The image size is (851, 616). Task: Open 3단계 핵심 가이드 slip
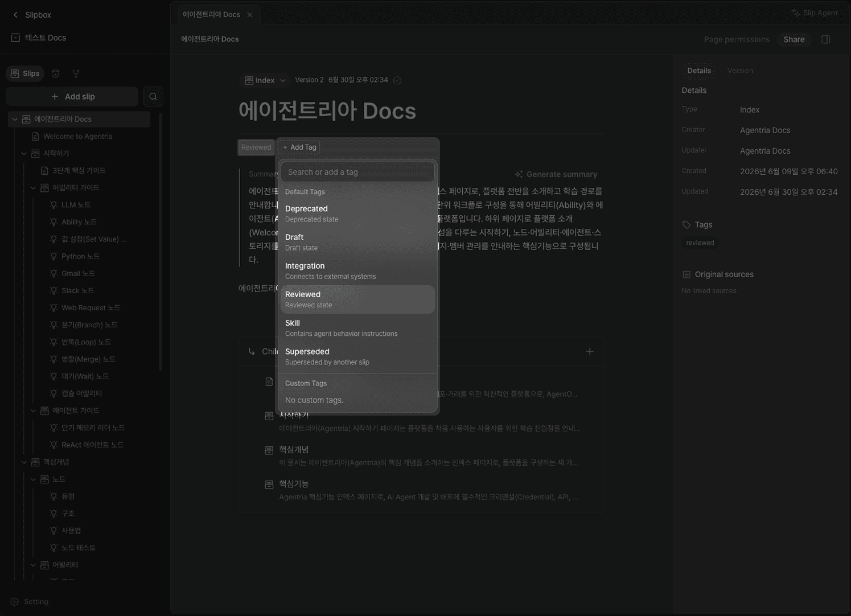pyautogui.click(x=79, y=170)
